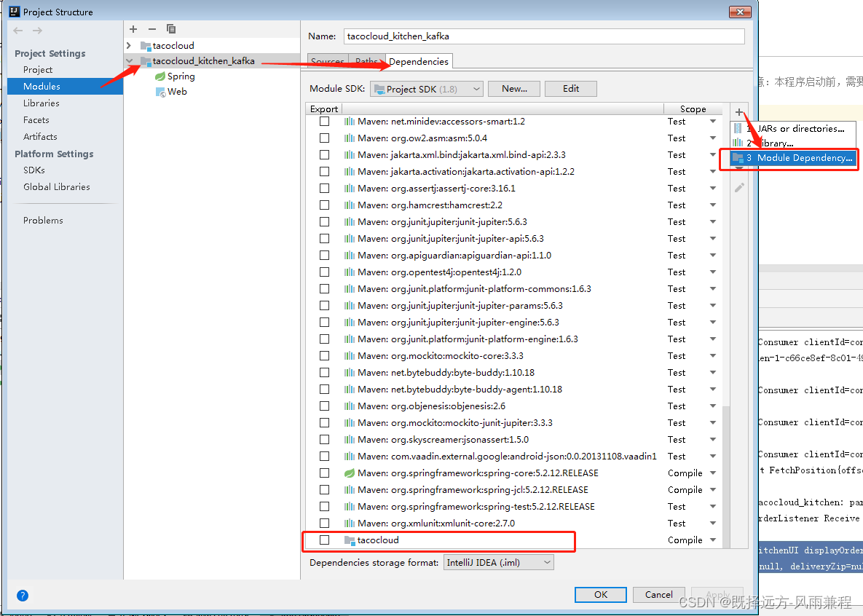The height and width of the screenshot is (616, 863).
Task: Open the Problems section
Action: click(43, 220)
